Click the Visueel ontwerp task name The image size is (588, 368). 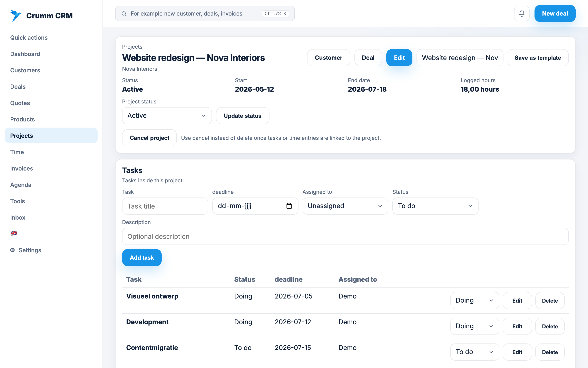coord(152,296)
